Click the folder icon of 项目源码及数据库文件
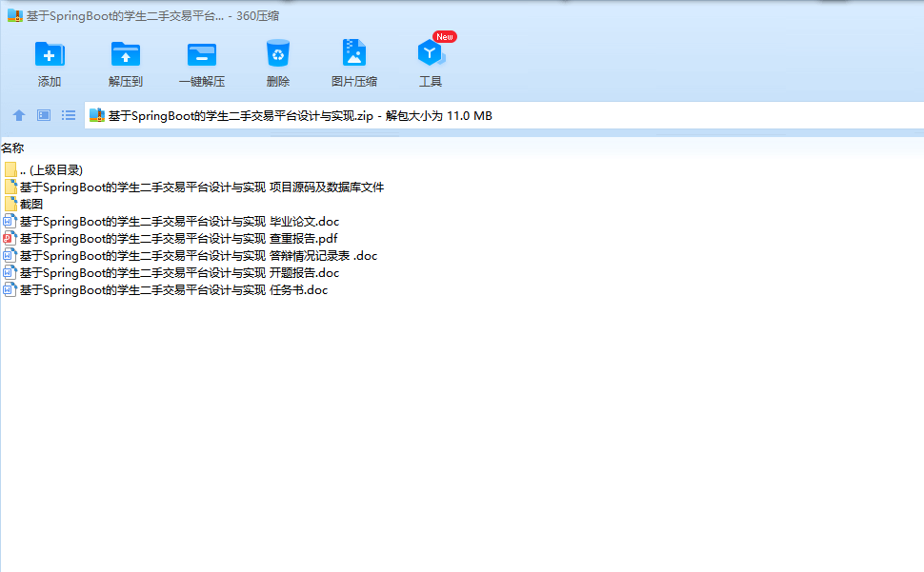 10,187
